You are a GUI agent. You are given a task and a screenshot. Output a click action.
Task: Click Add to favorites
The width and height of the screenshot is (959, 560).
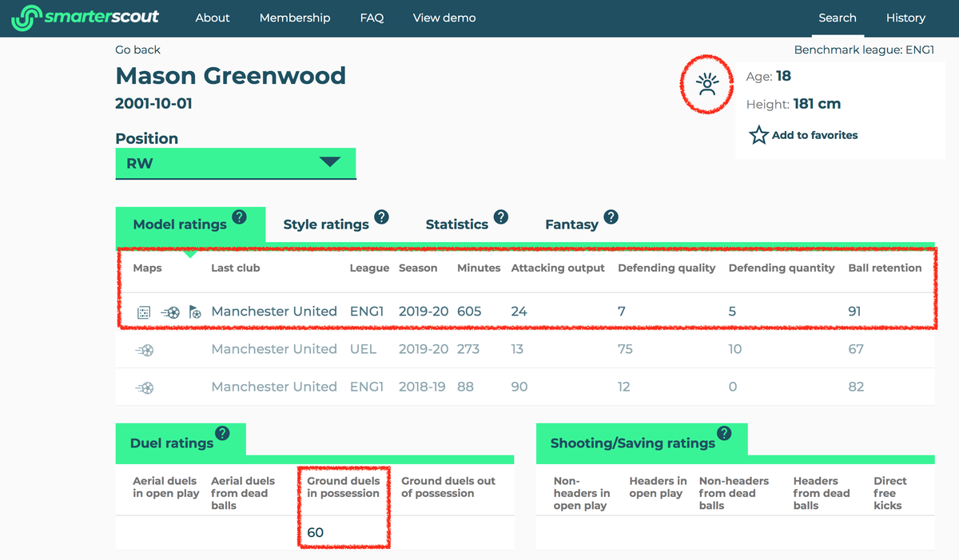814,135
